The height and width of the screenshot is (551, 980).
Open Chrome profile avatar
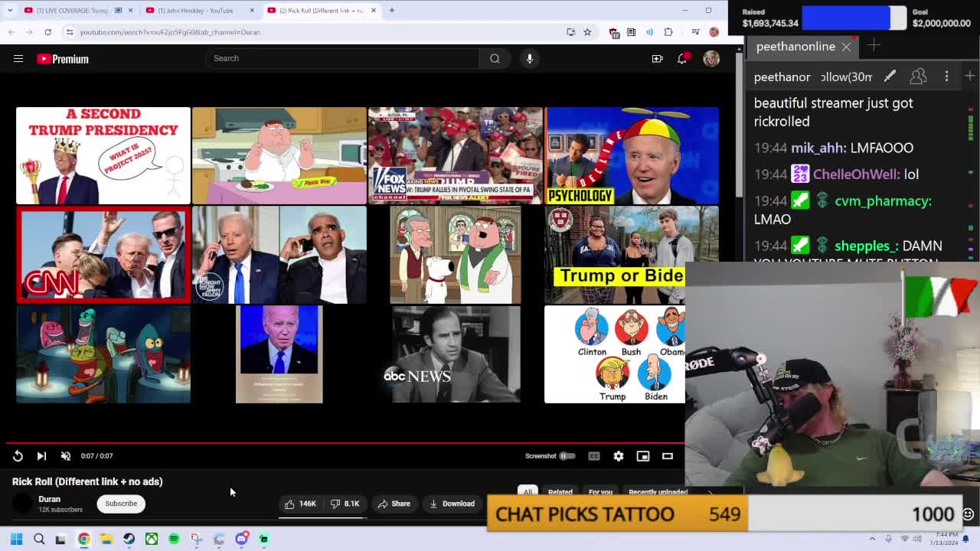click(x=714, y=32)
